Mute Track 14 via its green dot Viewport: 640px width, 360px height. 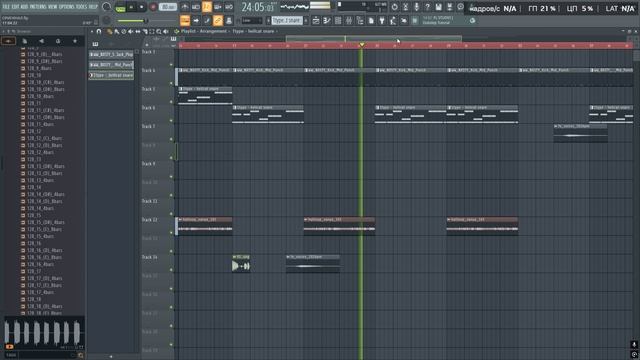(x=171, y=270)
